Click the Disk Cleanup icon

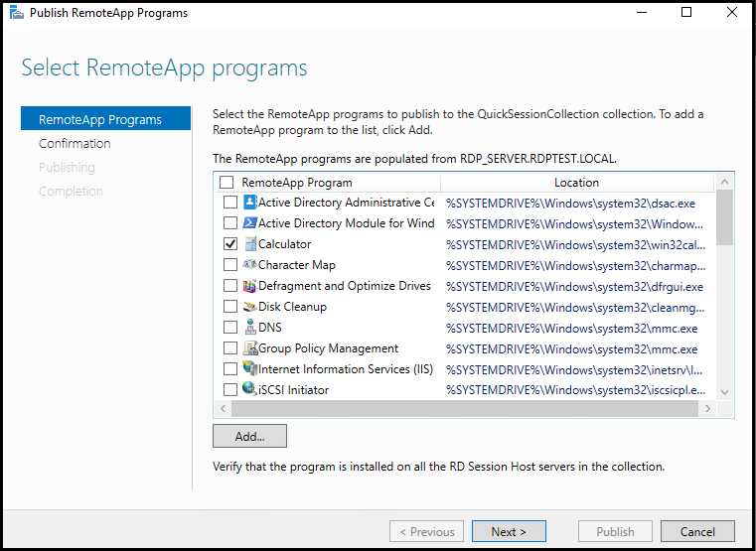click(x=249, y=307)
